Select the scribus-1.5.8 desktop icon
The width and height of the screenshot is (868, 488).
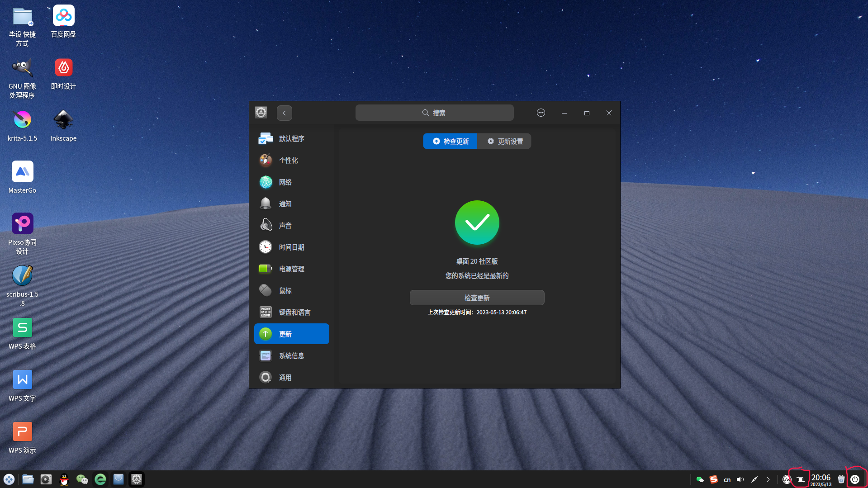[x=22, y=286]
